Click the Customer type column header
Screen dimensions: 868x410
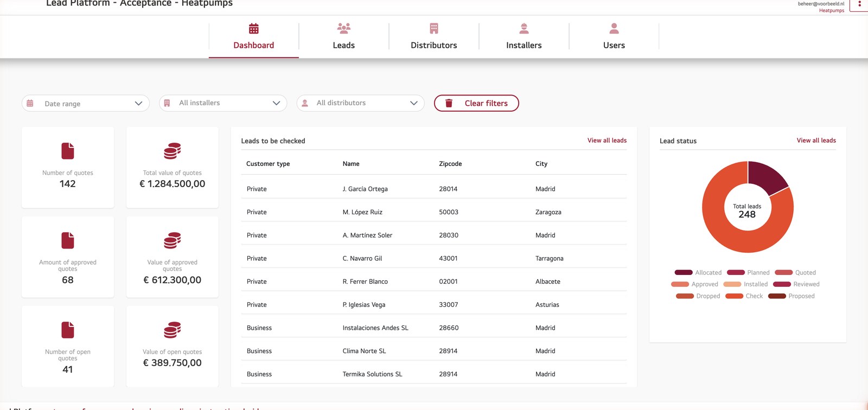[x=268, y=164]
